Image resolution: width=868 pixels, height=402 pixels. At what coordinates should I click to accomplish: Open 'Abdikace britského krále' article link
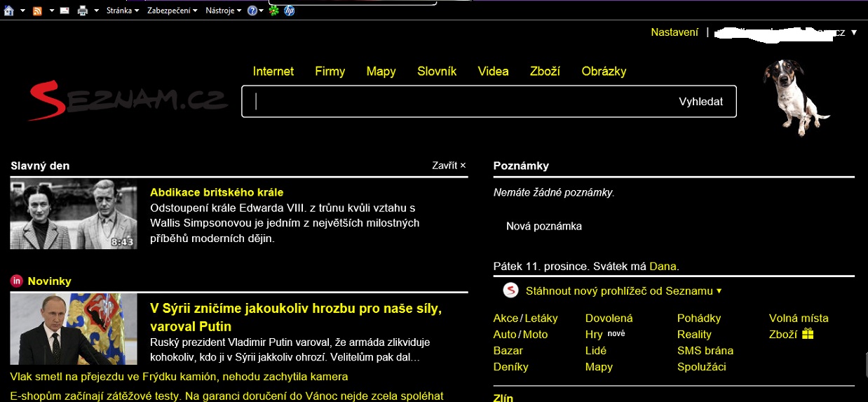pyautogui.click(x=217, y=192)
